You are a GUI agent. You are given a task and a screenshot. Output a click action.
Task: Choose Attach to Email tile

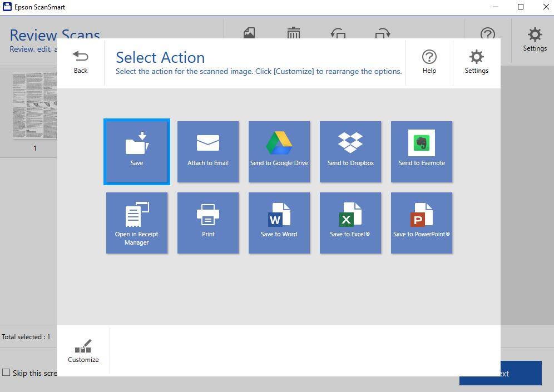point(208,151)
